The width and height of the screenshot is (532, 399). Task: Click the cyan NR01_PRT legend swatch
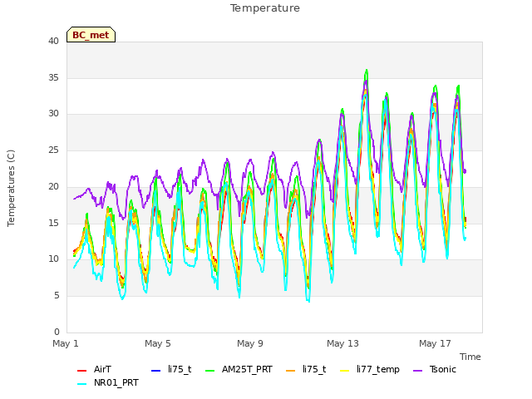[x=81, y=383]
